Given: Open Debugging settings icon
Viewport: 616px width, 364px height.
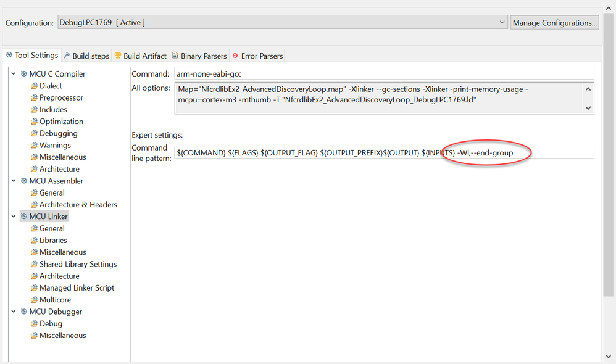Looking at the screenshot, I should pyautogui.click(x=34, y=133).
